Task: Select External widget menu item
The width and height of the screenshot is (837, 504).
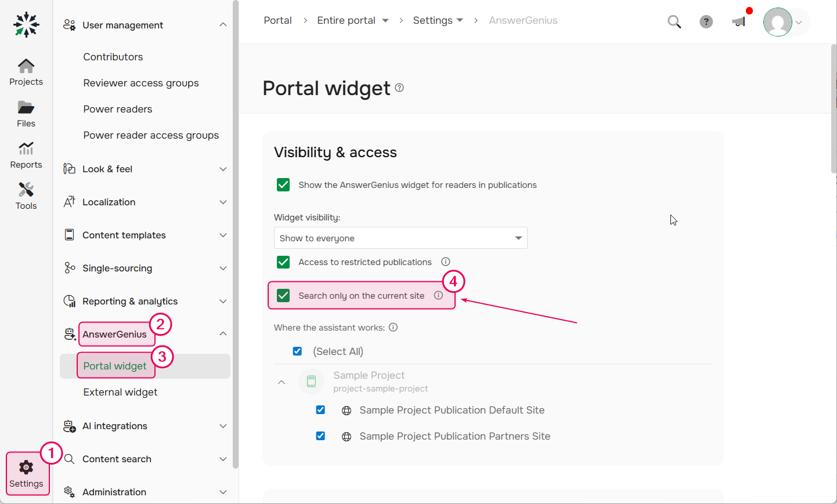Action: point(120,392)
